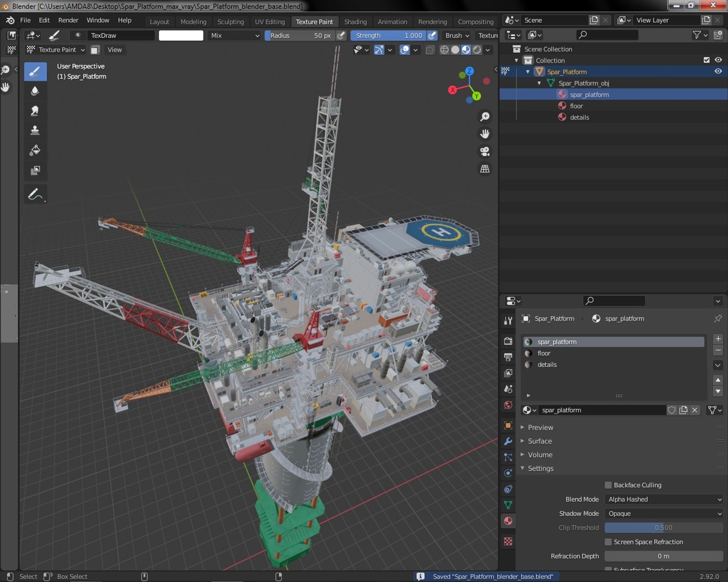Image resolution: width=728 pixels, height=582 pixels.
Task: Remove material slot with minus button
Action: click(x=718, y=350)
